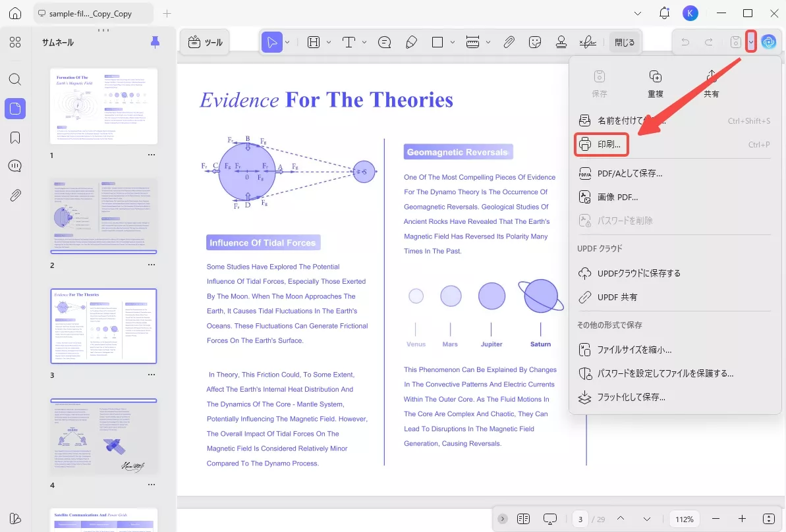Select the pencil drawing tool
Viewport: 786px width, 532px height.
pos(411,42)
